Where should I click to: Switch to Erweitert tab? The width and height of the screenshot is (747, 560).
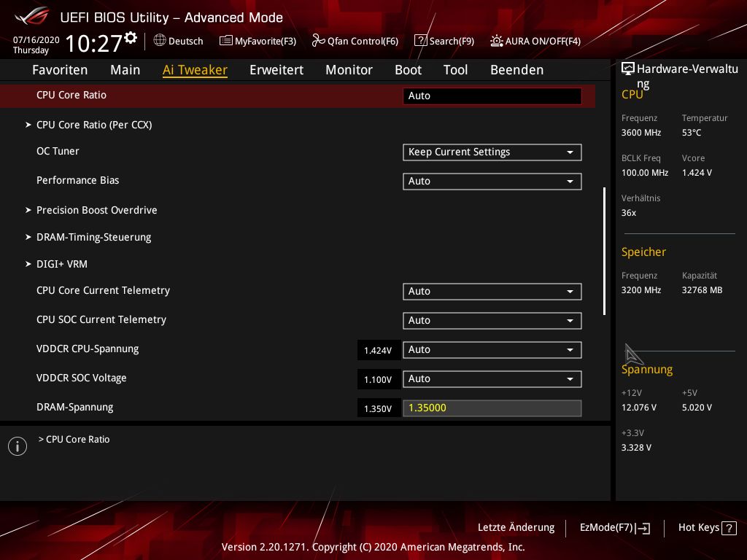pos(276,70)
